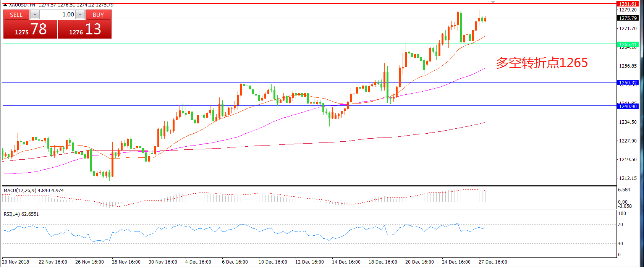Viewport: 644px width, 267px height.
Task: Click the 27 Dec 16:00 time label
Action: (493, 262)
